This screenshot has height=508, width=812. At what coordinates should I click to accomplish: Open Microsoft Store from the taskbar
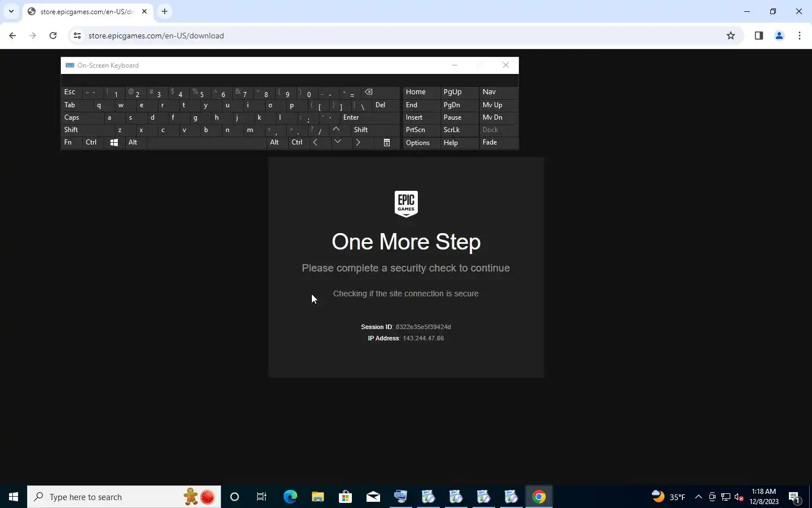[x=345, y=497]
